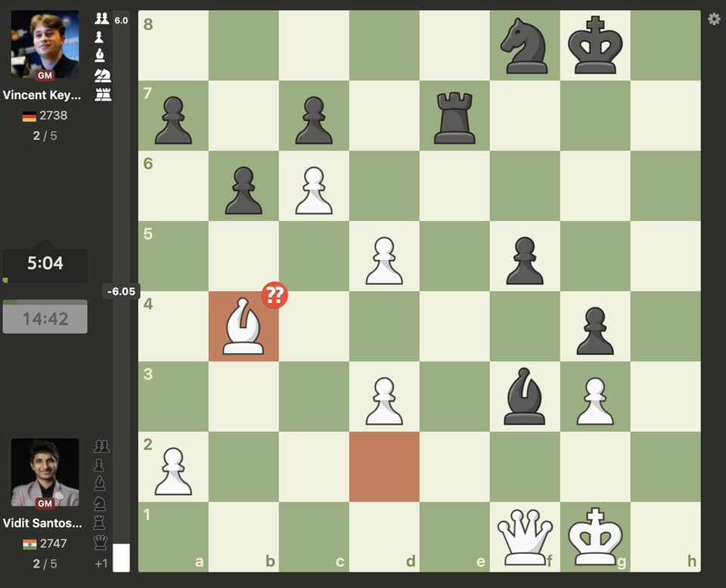
Task: Select the black rook on e7
Action: coord(455,116)
